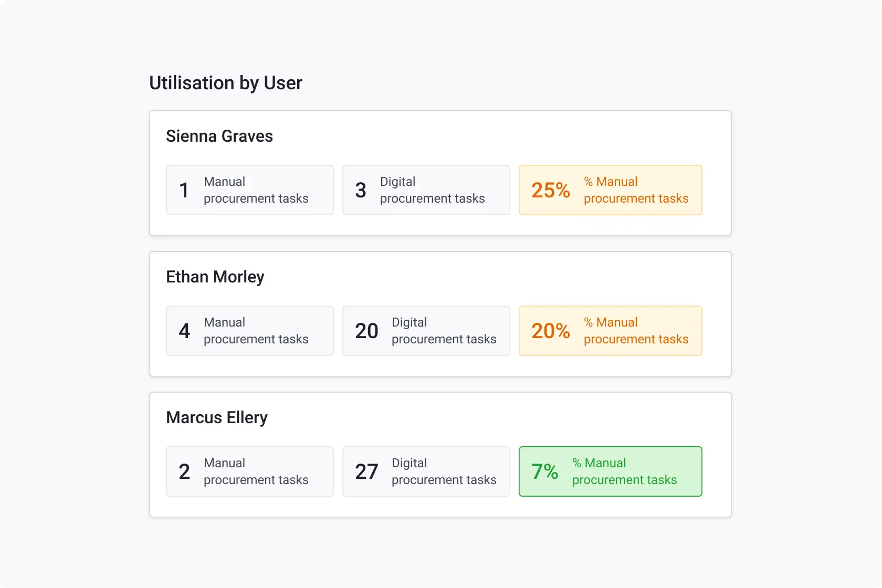Click the number 3 in Sienna Graves' card

(361, 190)
